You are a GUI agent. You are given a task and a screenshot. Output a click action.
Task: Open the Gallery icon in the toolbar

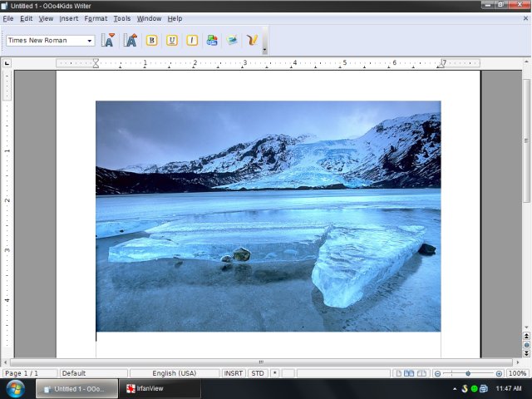coord(212,40)
